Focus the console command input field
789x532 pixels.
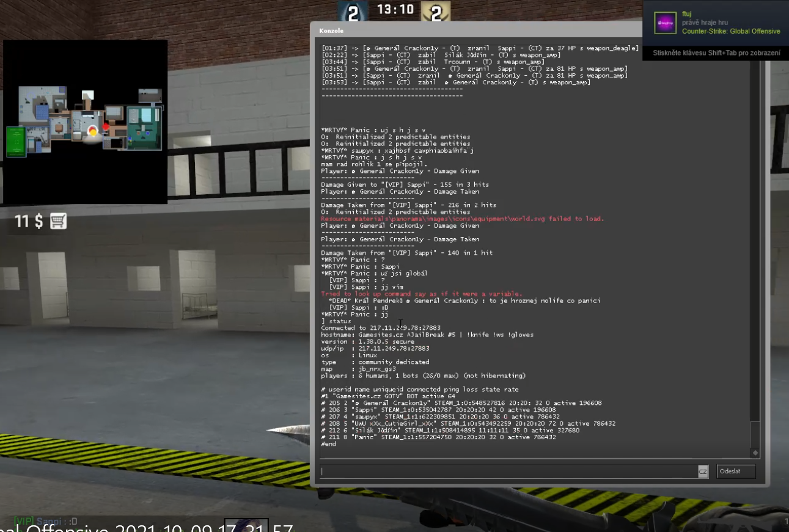508,472
